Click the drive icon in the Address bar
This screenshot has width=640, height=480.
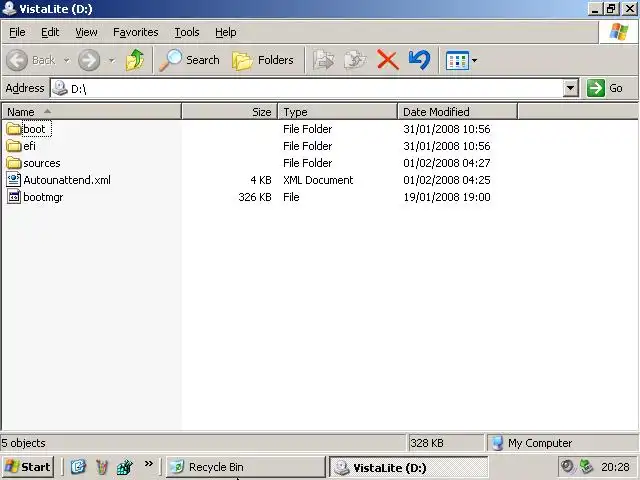pyautogui.click(x=60, y=88)
